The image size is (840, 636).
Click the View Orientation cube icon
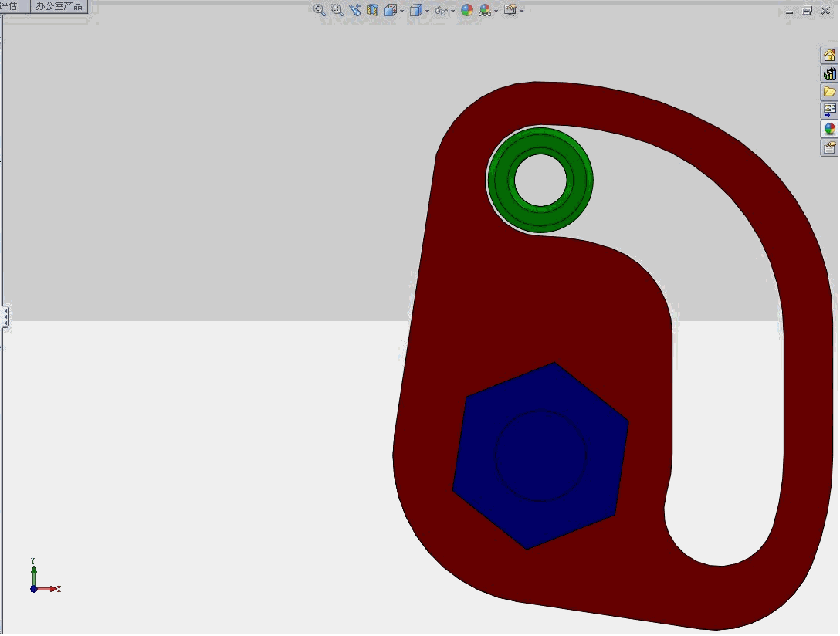coord(391,9)
